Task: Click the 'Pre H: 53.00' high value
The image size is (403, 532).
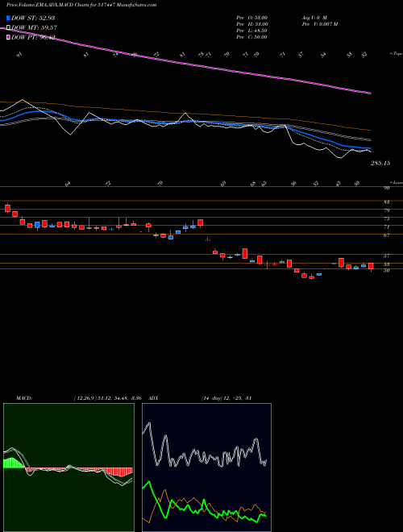Action: pos(252,24)
